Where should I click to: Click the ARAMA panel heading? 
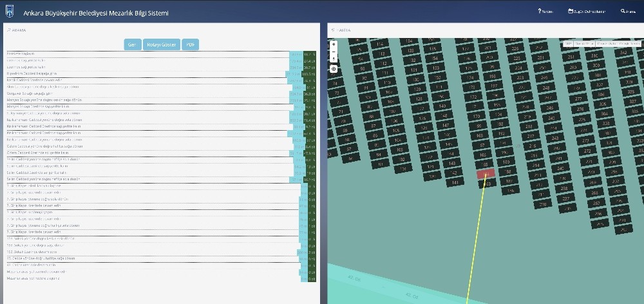pos(17,30)
